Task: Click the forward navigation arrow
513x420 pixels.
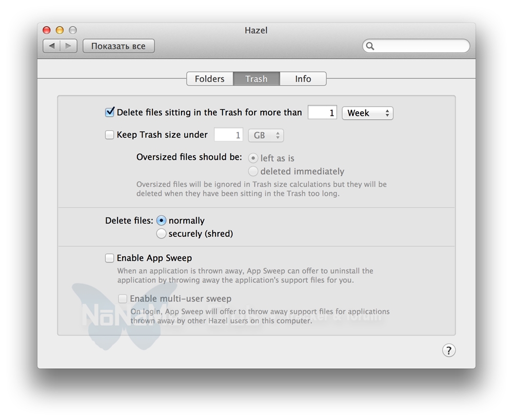Action: pos(68,46)
